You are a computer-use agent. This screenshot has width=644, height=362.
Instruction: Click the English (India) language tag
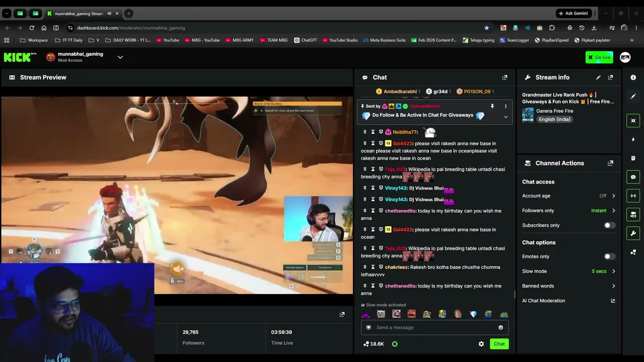click(x=554, y=120)
